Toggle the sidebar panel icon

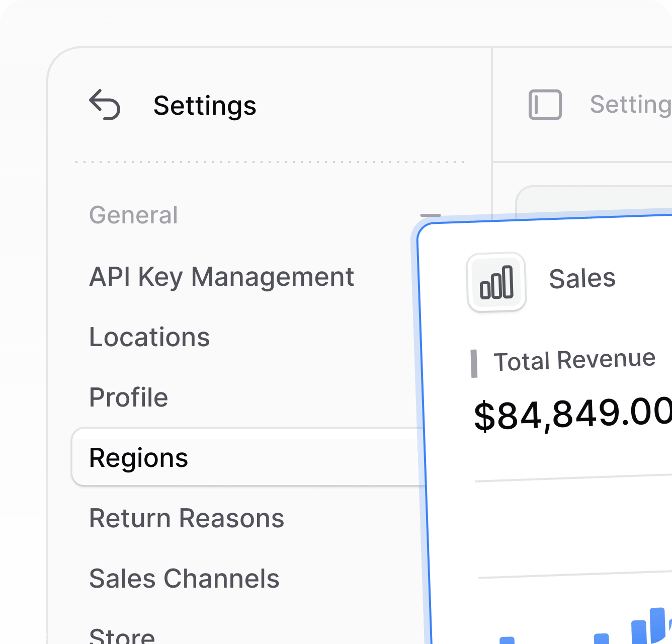pyautogui.click(x=545, y=105)
